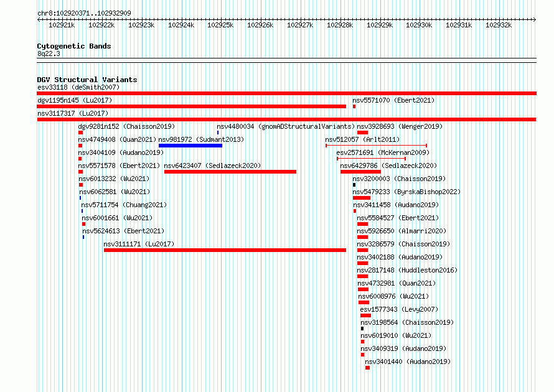Screen dimensions: 554x392
Task: Open nsv6429786 (Sedlazeck2020) label
Action: pyautogui.click(x=388, y=166)
